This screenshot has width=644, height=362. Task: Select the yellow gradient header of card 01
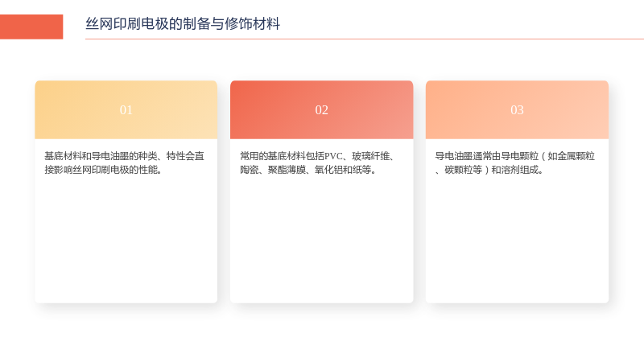[126, 109]
